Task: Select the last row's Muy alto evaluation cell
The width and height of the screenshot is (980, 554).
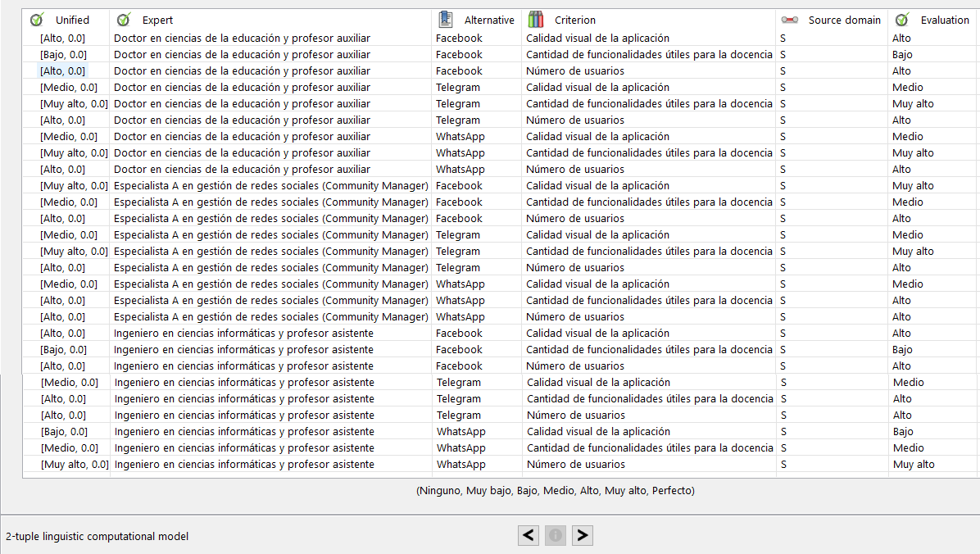Action: coord(914,464)
